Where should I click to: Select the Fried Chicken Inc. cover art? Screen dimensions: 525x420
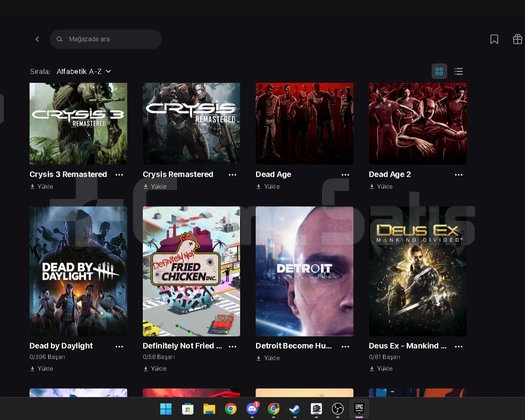191,271
